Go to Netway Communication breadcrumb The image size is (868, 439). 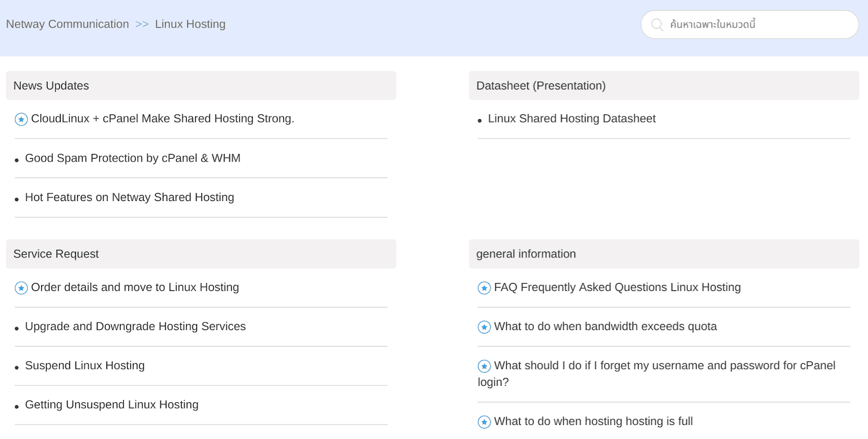pyautogui.click(x=67, y=24)
